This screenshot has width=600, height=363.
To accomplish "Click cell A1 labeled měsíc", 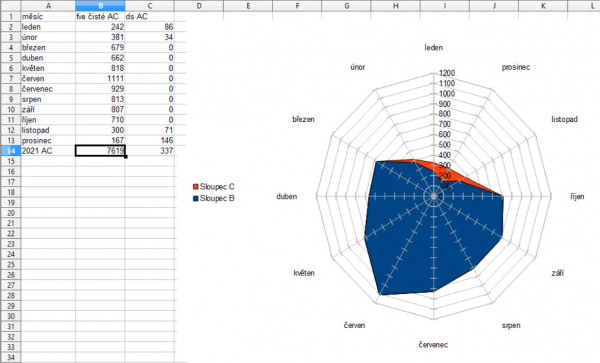I will coord(48,16).
